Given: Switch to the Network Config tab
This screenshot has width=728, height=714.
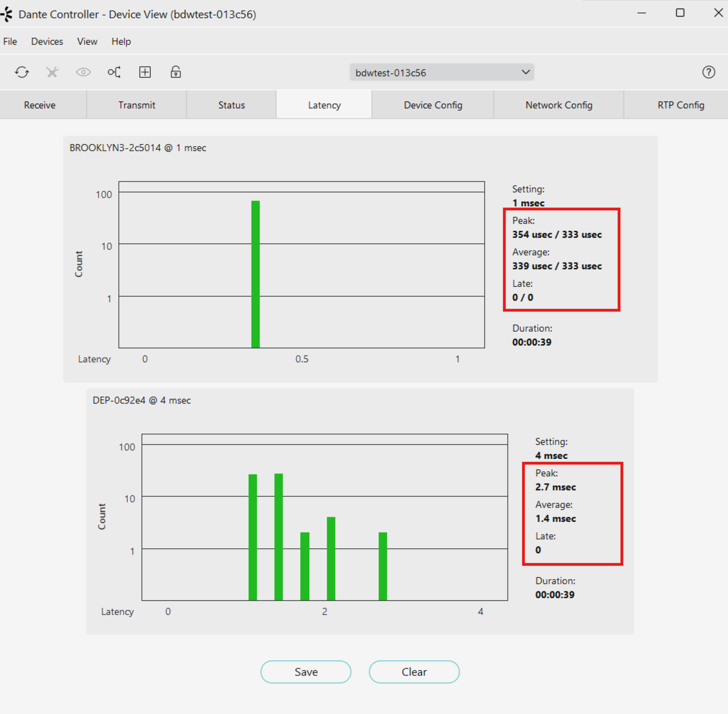Looking at the screenshot, I should coord(559,105).
